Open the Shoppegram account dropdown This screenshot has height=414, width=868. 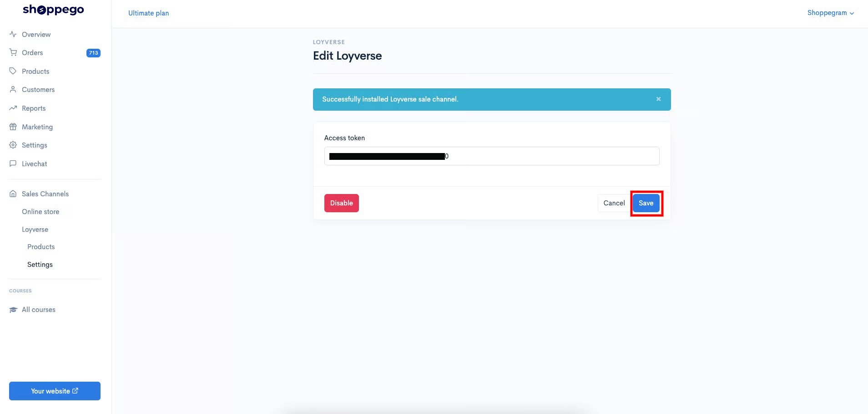[830, 13]
